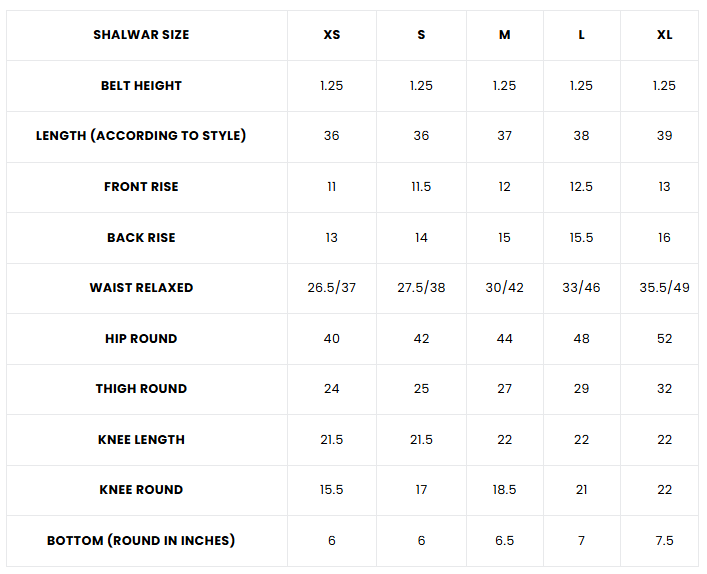Screen dimensions: 707x574
Task: Click the M size column header
Action: click(x=504, y=35)
